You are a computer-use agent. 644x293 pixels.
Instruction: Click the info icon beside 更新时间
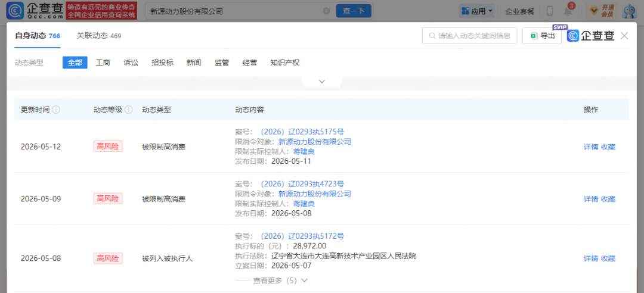[x=56, y=110]
